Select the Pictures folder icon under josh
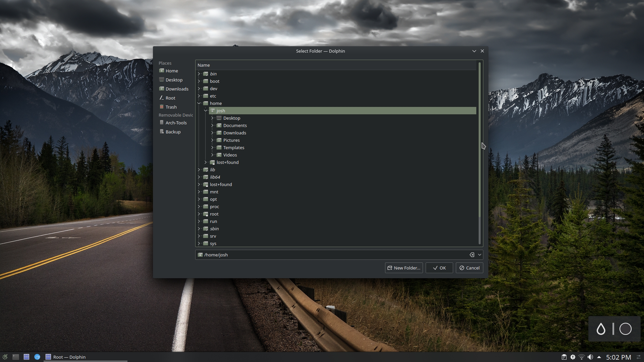The image size is (644, 362). 219,140
